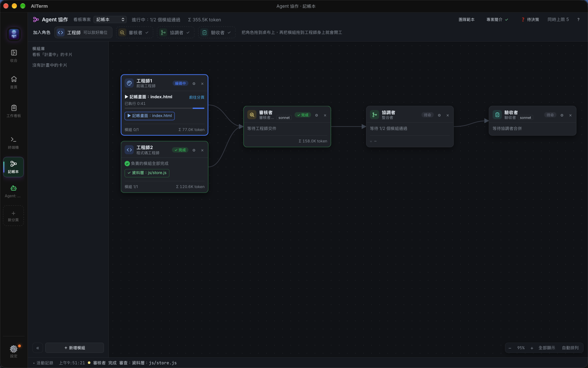Screen dimensions: 588x368
Task: Remove the 審核者 card with its X
Action: pos(325,115)
